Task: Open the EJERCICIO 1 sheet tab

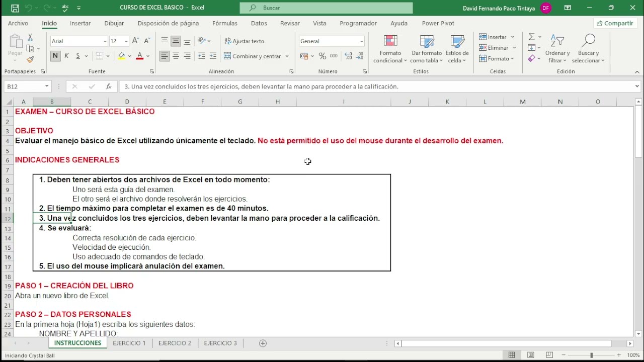Action: click(129, 343)
